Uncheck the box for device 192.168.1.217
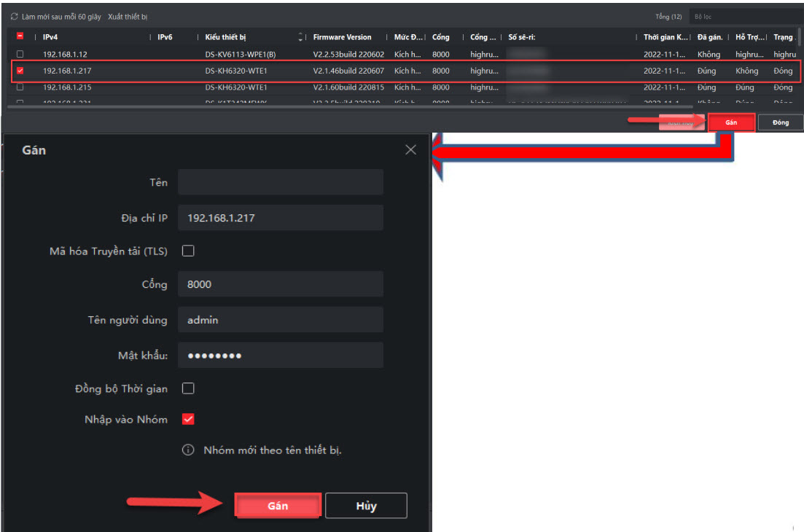This screenshot has width=804, height=532. [20, 71]
